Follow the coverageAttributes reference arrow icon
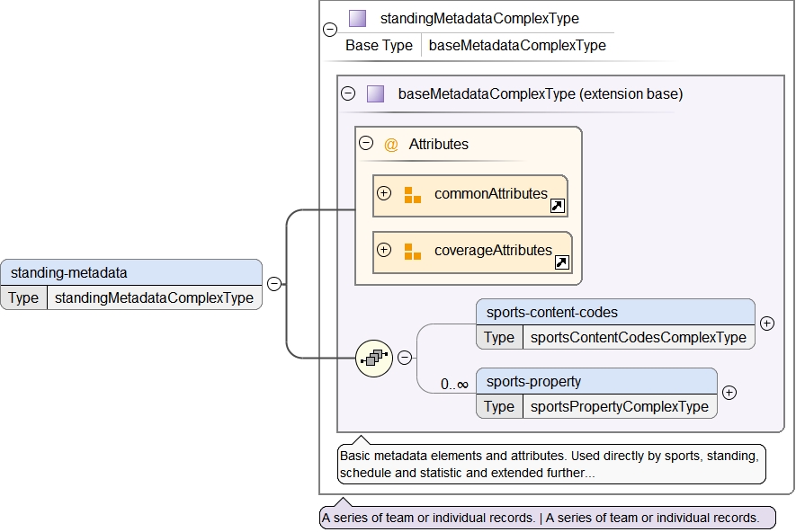Image resolution: width=796 pixels, height=532 pixels. pyautogui.click(x=562, y=263)
